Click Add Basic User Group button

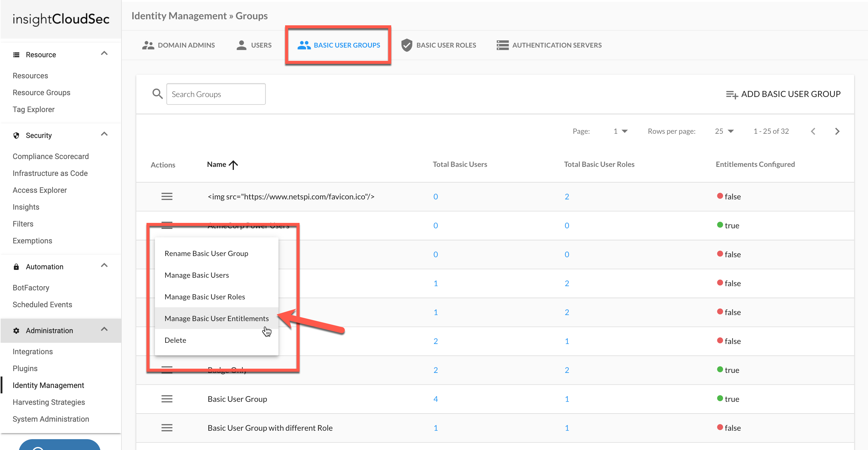click(x=783, y=94)
